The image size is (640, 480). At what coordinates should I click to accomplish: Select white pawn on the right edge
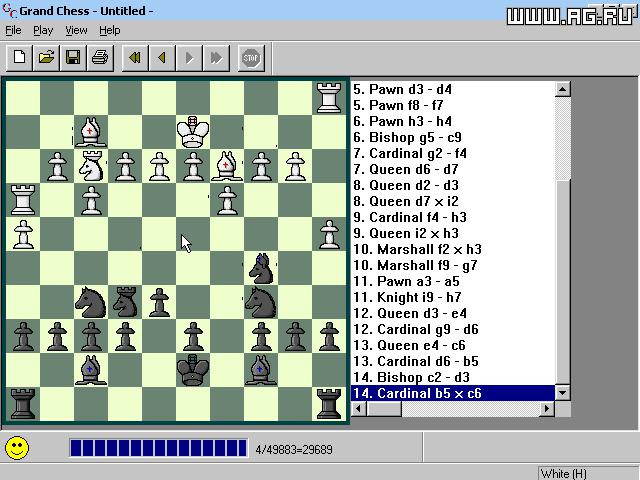[x=329, y=234]
